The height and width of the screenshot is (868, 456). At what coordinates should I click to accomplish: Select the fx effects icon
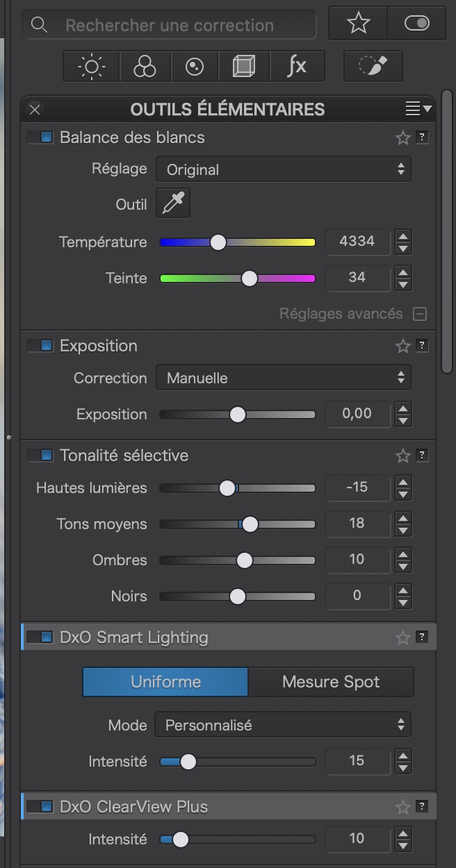pos(297,67)
